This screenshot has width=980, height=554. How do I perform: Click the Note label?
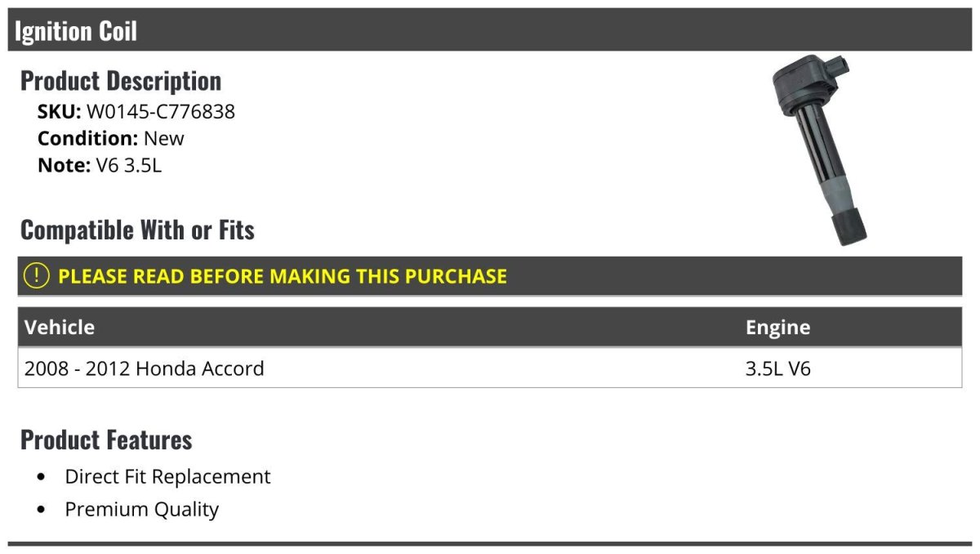[63, 165]
